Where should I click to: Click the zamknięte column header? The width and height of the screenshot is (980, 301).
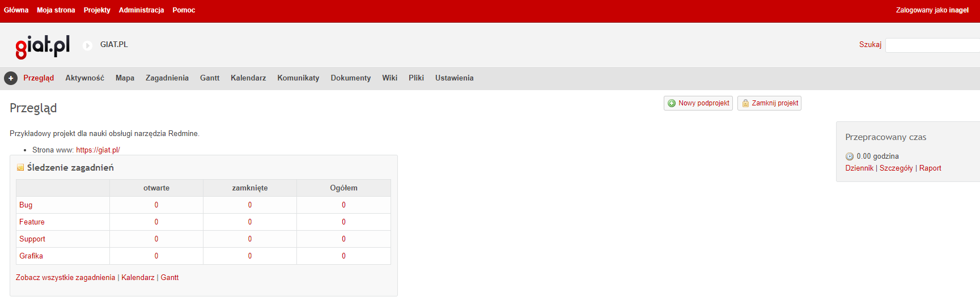point(250,188)
